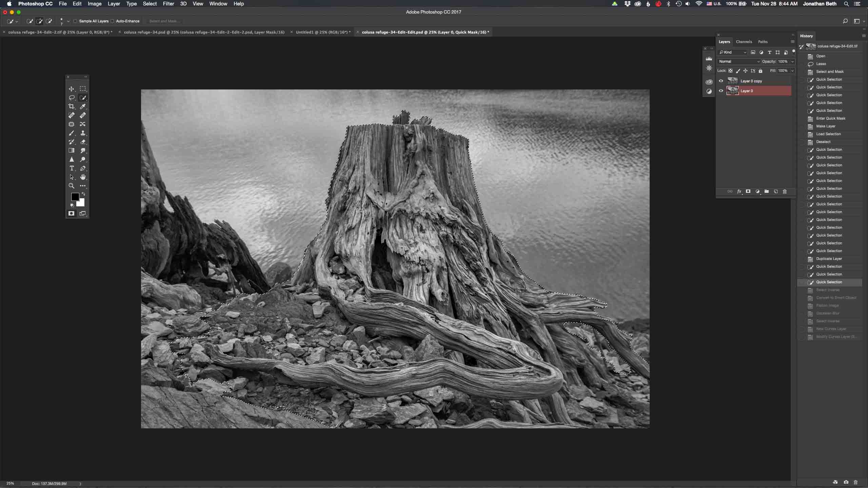Image resolution: width=868 pixels, height=488 pixels.
Task: Choose Add to selection brush mode
Action: [x=39, y=21]
